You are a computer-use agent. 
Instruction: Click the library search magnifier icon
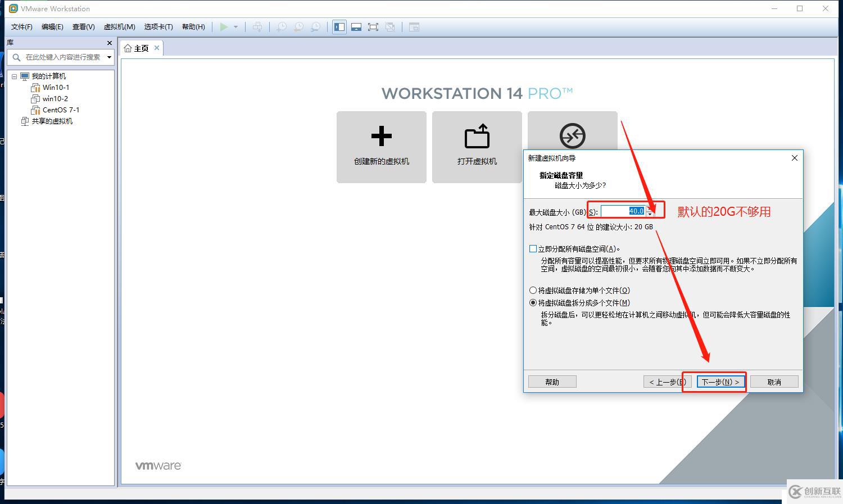click(x=16, y=57)
